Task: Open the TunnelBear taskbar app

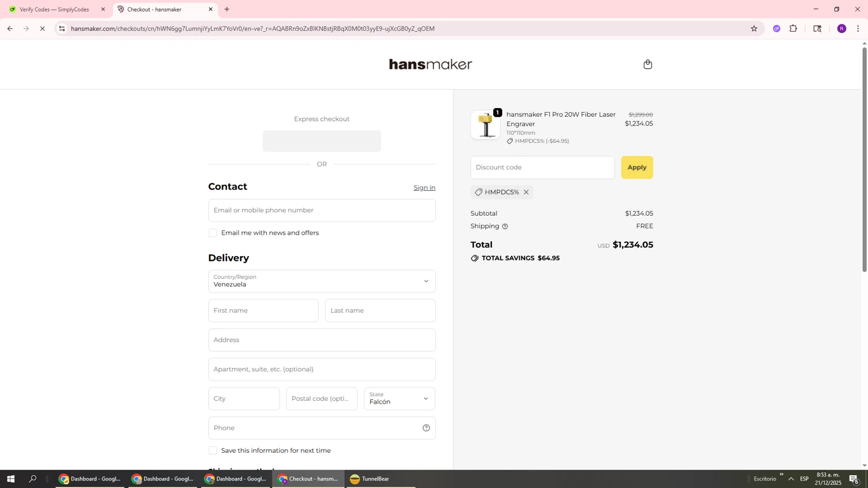Action: [381, 479]
